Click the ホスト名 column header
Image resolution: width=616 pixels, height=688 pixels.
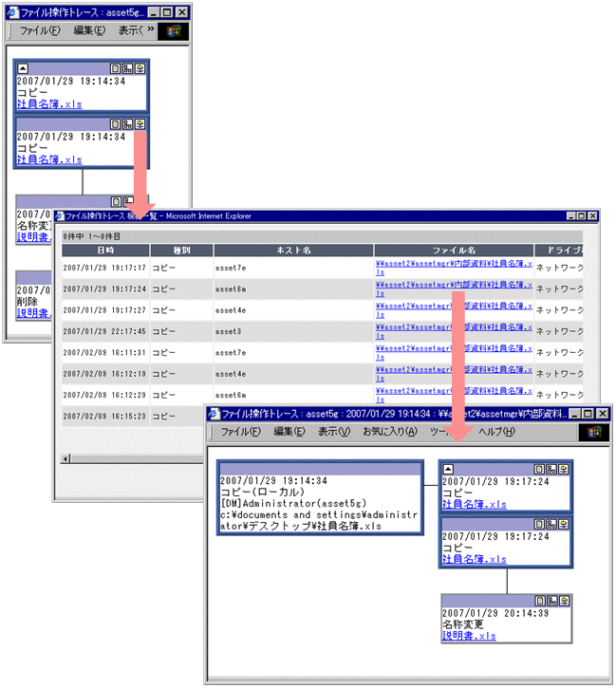coord(293,251)
